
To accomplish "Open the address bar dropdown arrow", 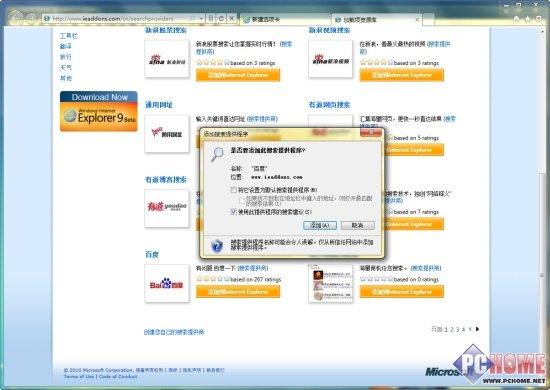I will [201, 18].
